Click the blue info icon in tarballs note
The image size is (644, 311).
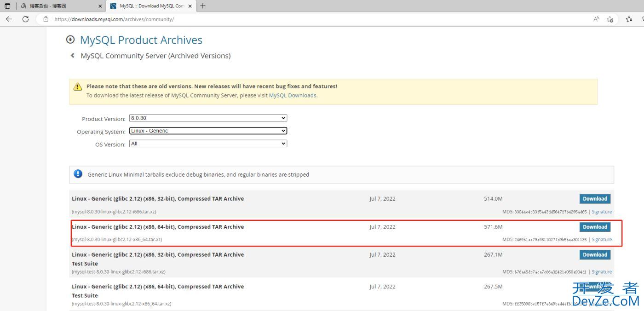pyautogui.click(x=78, y=174)
